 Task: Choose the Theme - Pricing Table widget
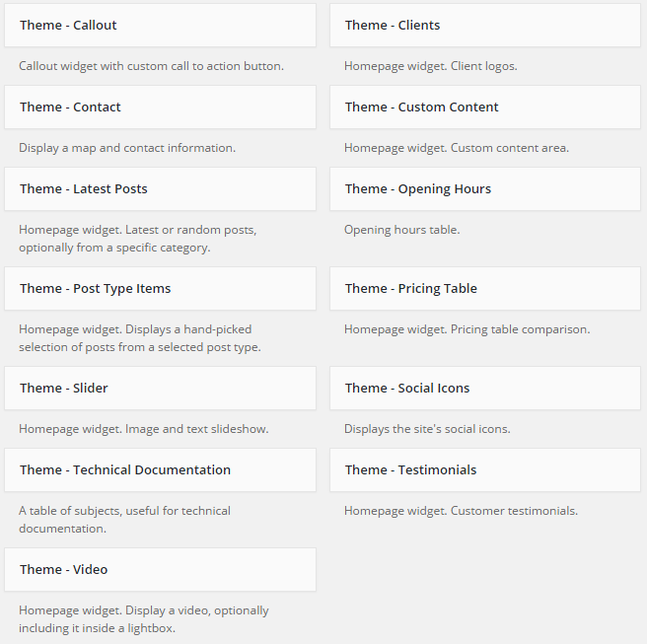pyautogui.click(x=485, y=288)
